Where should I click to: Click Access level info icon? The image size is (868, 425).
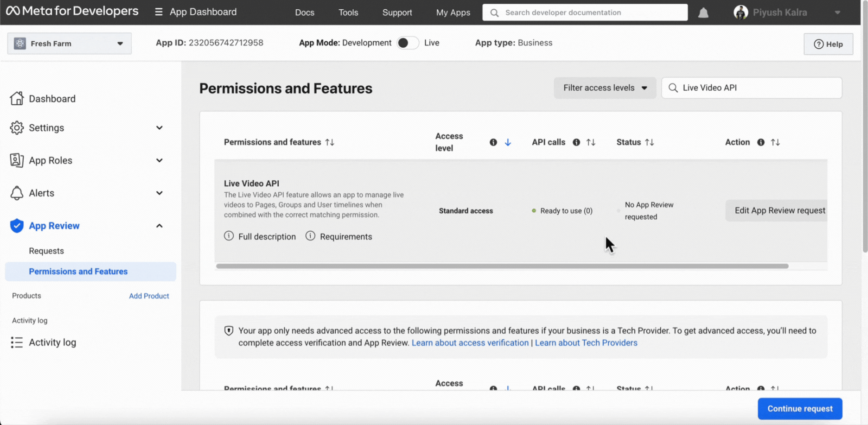[x=493, y=142]
